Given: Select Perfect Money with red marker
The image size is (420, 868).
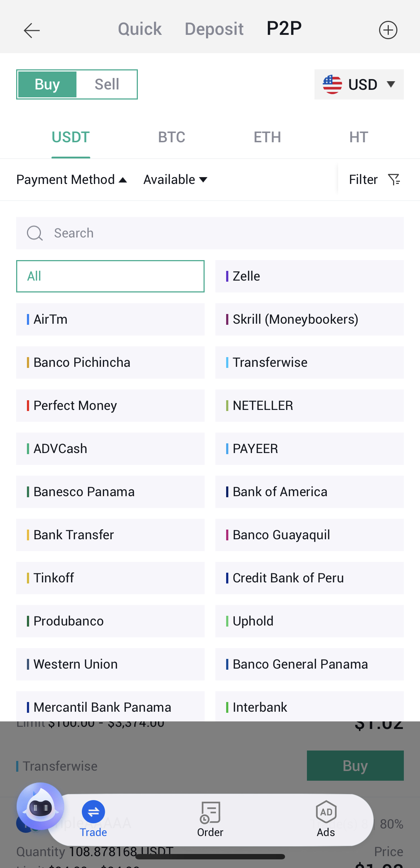Looking at the screenshot, I should coord(110,406).
